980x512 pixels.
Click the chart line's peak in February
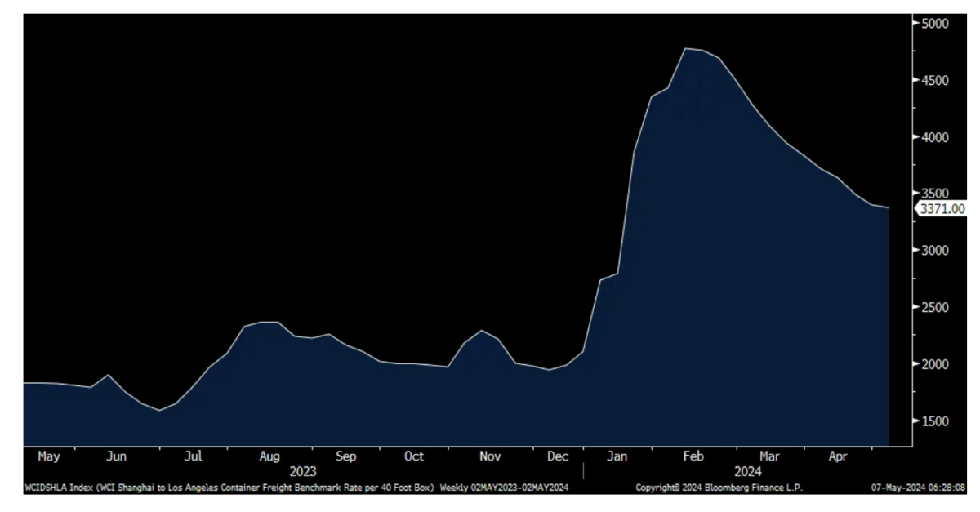(x=686, y=49)
